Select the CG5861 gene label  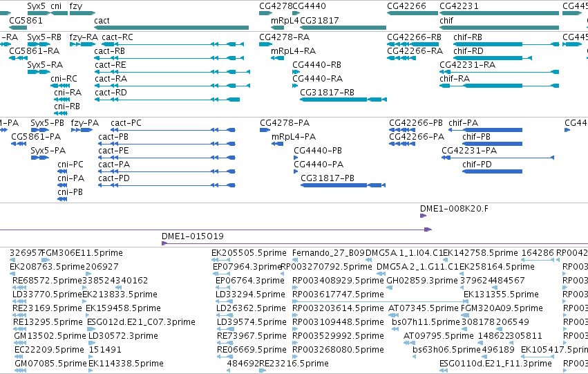pyautogui.click(x=26, y=21)
